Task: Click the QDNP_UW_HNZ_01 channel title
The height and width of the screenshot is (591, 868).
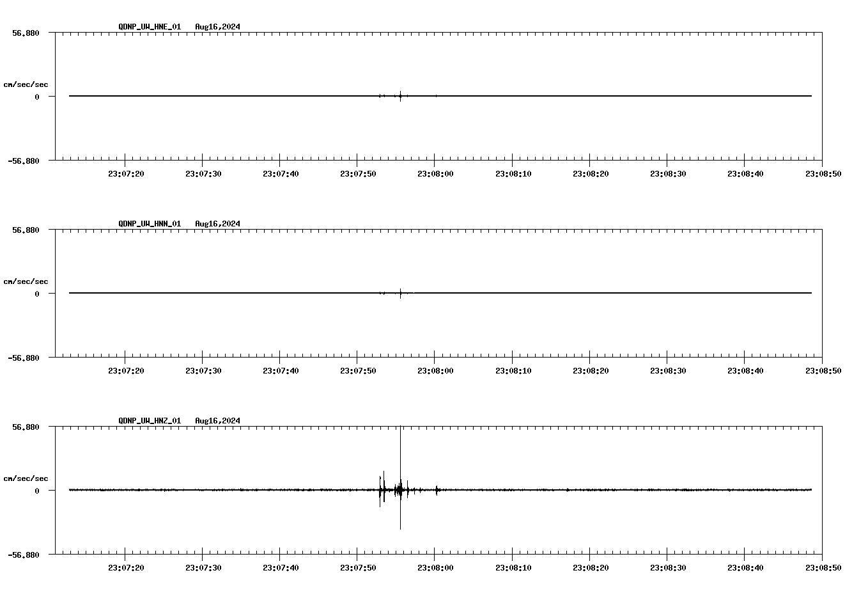Action: 150,421
